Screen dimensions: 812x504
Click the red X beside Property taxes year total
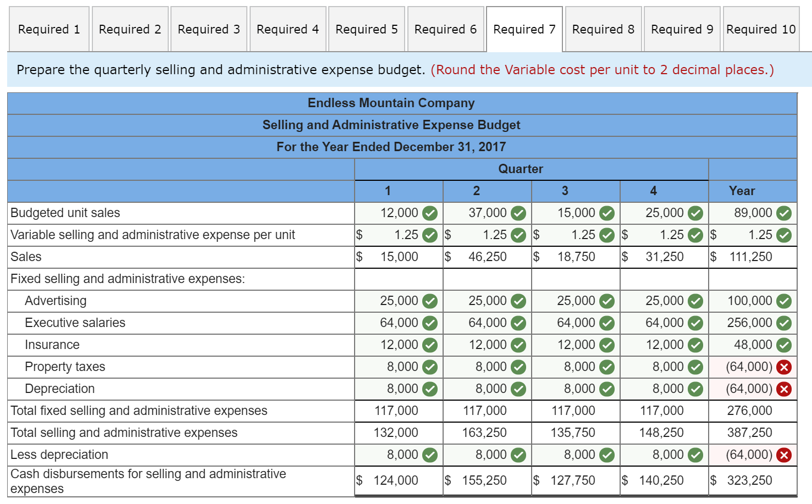784,367
